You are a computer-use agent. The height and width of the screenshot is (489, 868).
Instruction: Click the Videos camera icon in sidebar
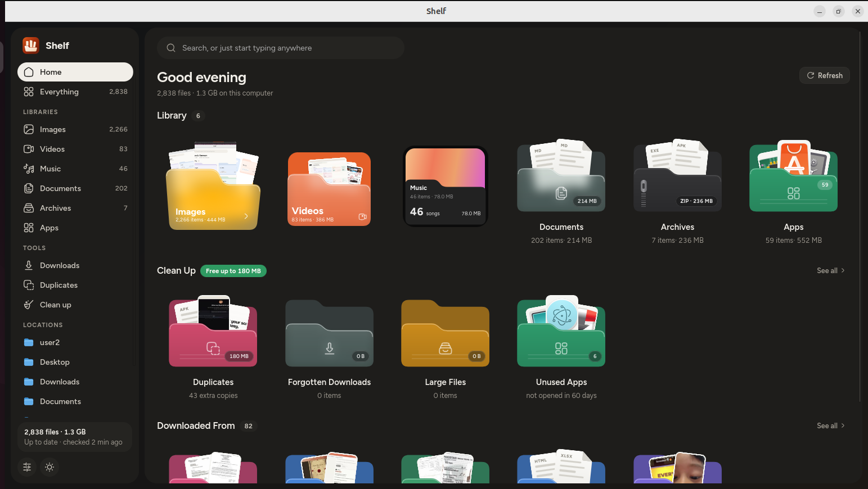[x=29, y=149]
